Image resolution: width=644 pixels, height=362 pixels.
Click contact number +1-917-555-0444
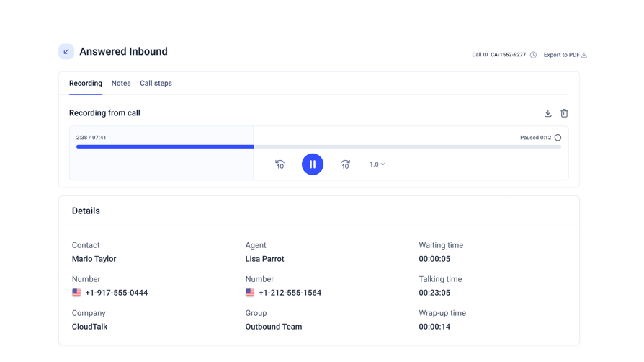pos(116,293)
